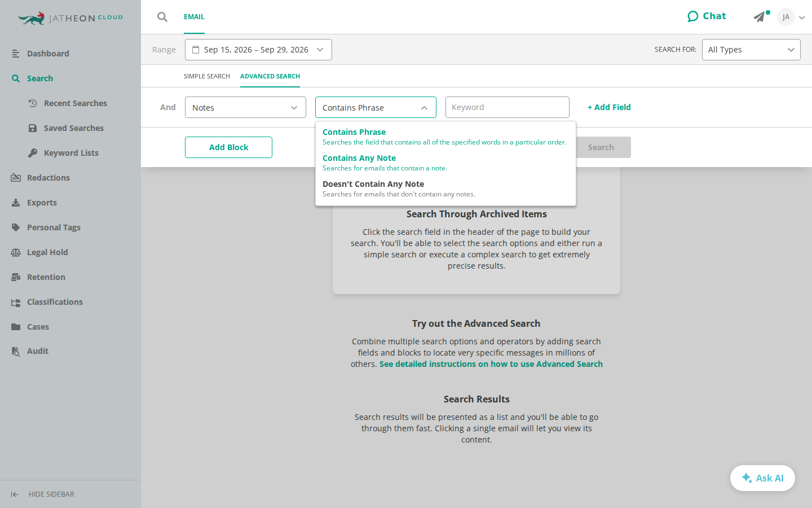Click the Saved Searches disk icon
The image size is (812, 508).
(x=33, y=128)
